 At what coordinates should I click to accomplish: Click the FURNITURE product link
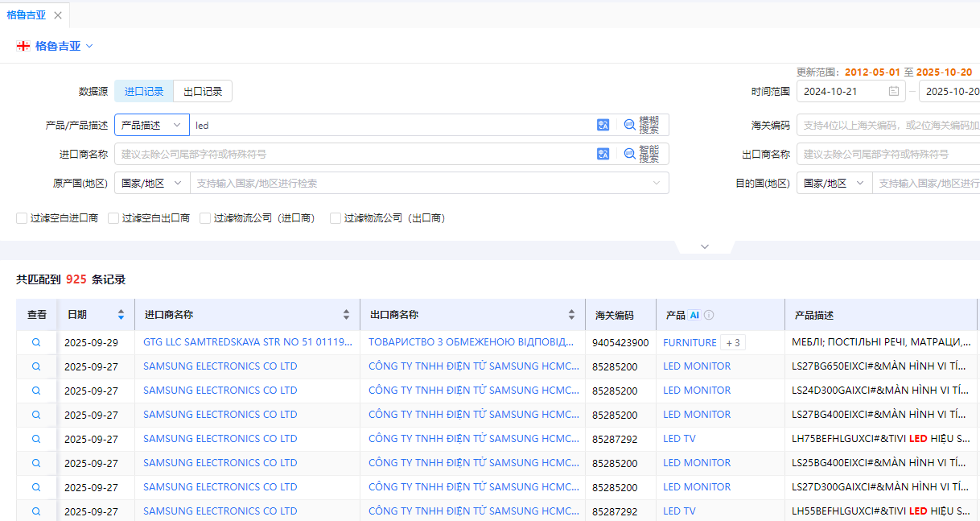[690, 342]
